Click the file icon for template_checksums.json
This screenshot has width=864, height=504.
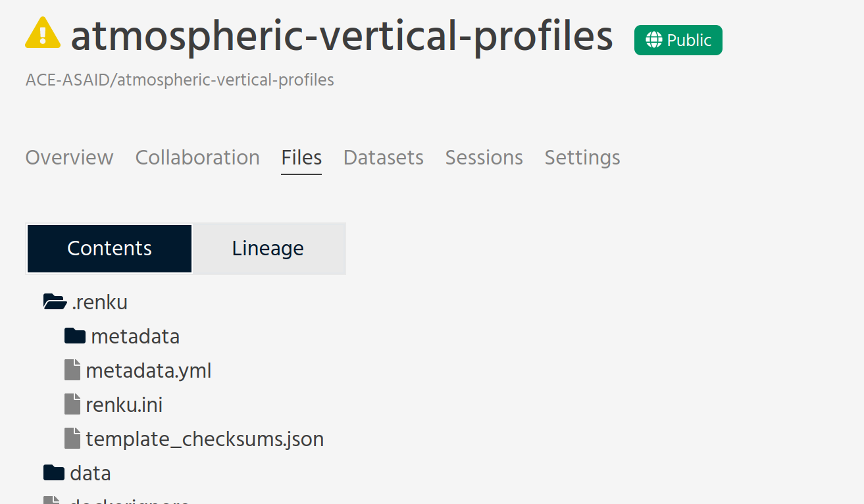point(72,438)
